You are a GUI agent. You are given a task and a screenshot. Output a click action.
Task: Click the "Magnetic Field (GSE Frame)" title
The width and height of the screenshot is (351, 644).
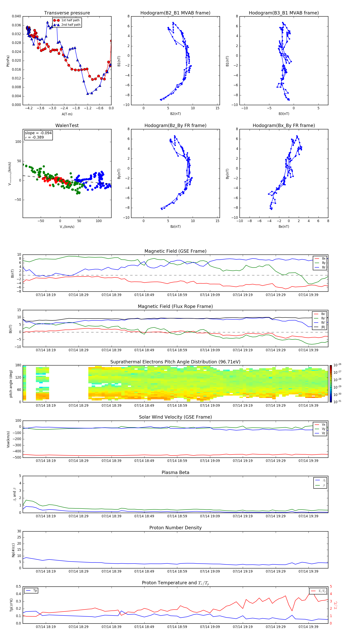pos(175,251)
